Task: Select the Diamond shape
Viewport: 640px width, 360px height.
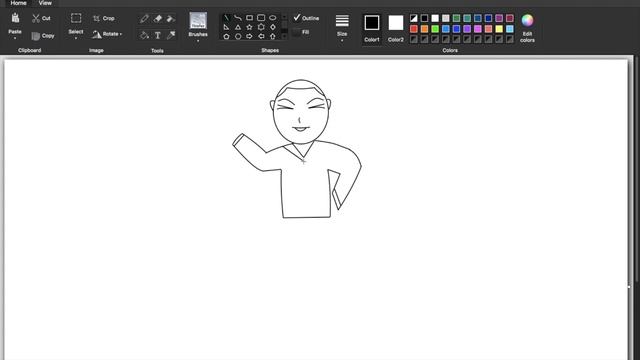Action: 273,27
